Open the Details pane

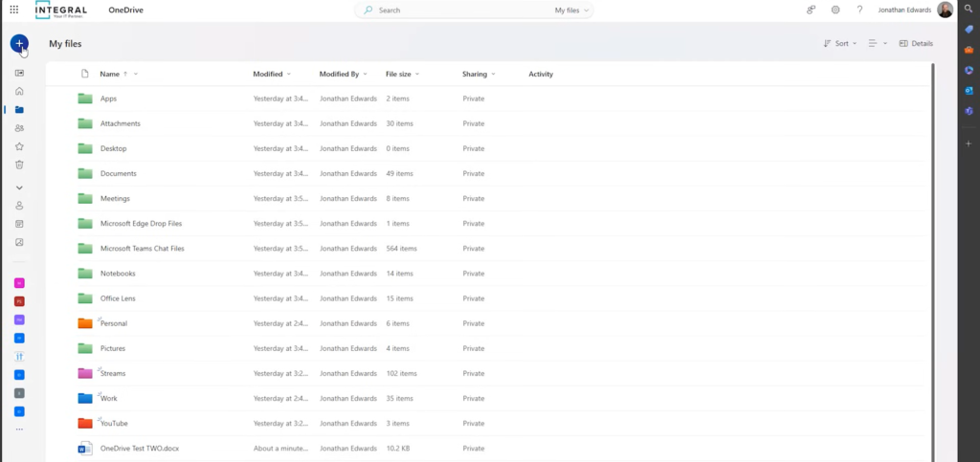click(916, 44)
